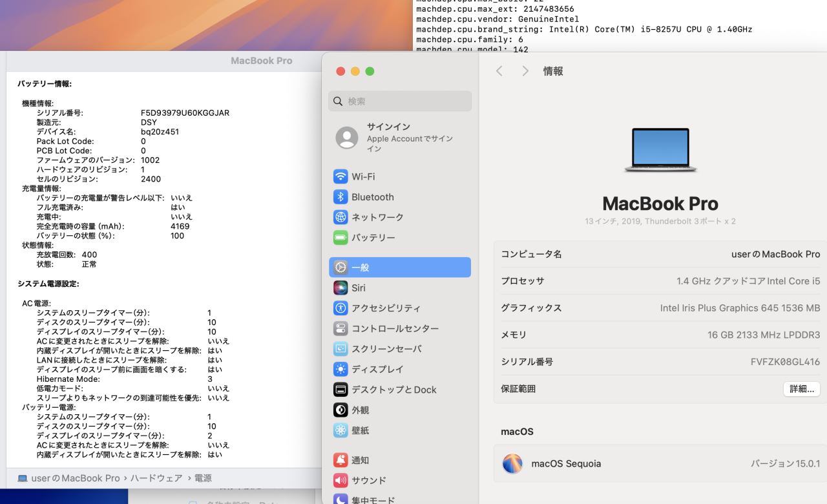The image size is (827, 504).
Task: Open ディスプレイ settings icon
Action: coord(340,369)
